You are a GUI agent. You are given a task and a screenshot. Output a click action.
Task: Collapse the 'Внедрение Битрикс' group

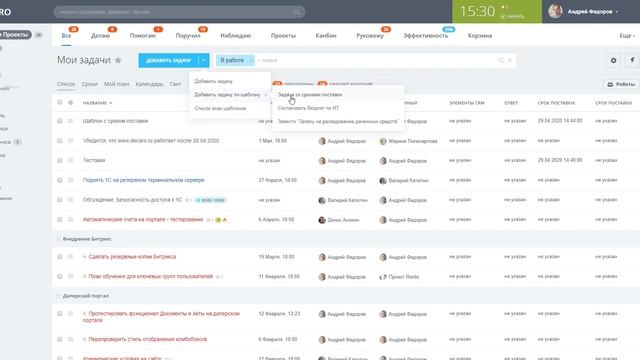tap(58, 239)
